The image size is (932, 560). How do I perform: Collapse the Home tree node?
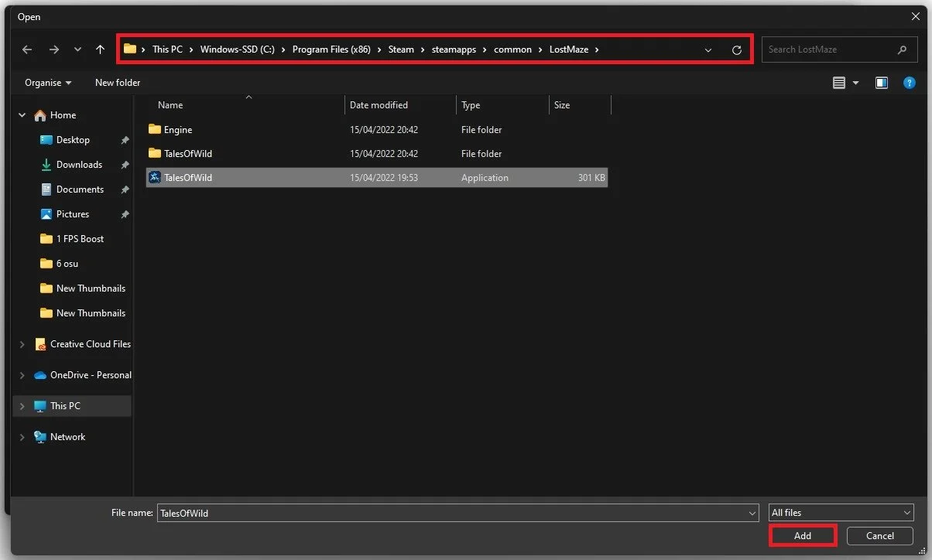pyautogui.click(x=22, y=115)
